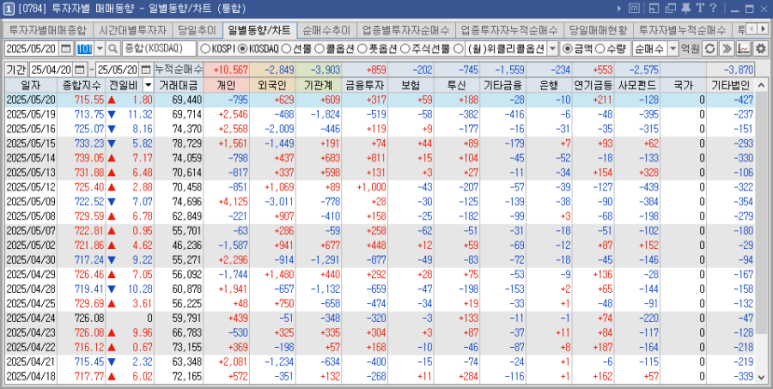Open calendar for end date 25/05/20
Screen dimensions: 773x389
pos(146,70)
